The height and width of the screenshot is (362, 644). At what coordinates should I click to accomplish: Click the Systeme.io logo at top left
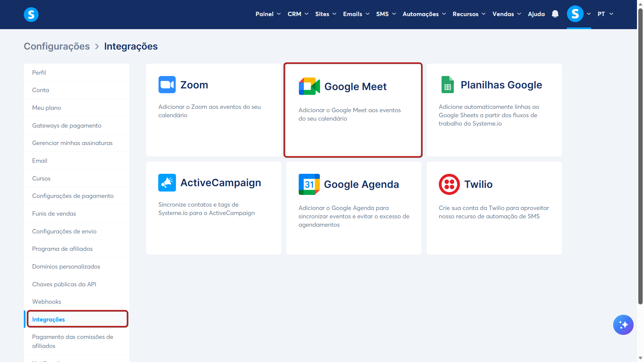pos(31,14)
